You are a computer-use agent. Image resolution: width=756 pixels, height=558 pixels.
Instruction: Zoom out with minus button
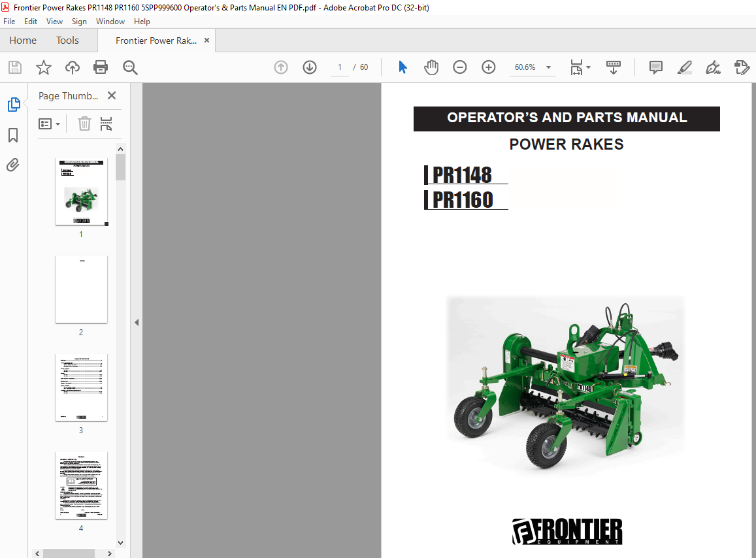tap(460, 67)
